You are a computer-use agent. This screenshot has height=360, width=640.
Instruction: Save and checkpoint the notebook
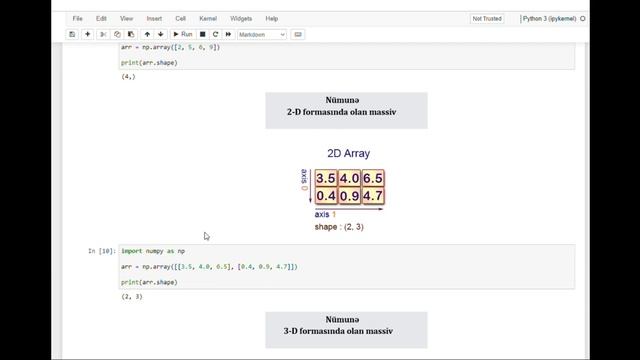pyautogui.click(x=72, y=35)
